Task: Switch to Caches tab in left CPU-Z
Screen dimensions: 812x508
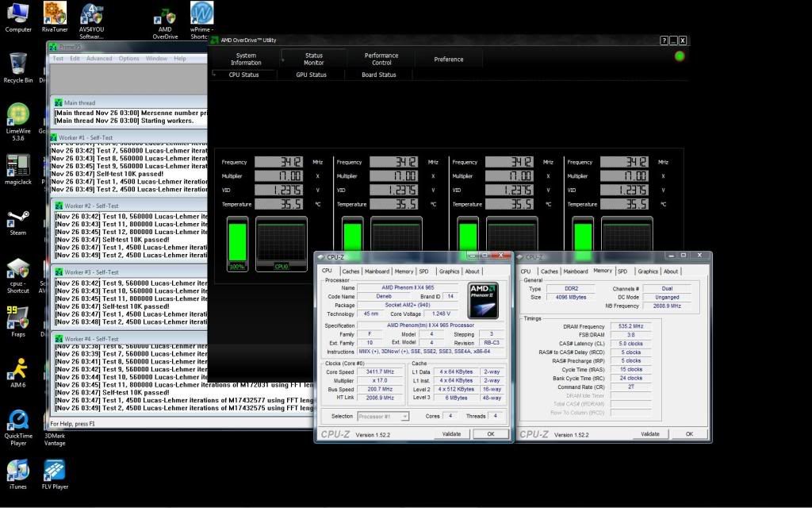Action: pos(350,271)
